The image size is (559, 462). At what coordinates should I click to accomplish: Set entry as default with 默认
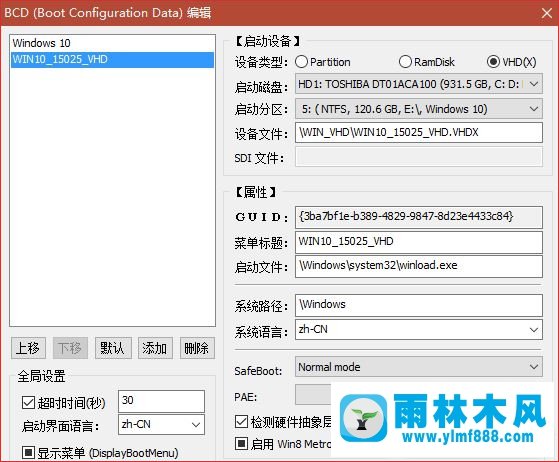pyautogui.click(x=113, y=348)
